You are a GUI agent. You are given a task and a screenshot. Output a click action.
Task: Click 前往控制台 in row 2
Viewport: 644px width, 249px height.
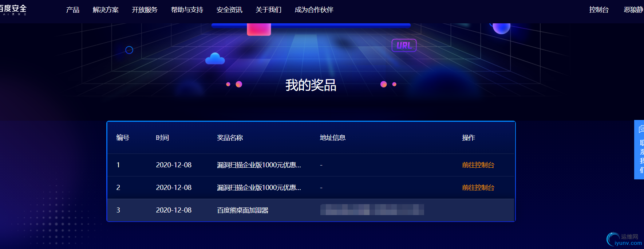tap(478, 188)
